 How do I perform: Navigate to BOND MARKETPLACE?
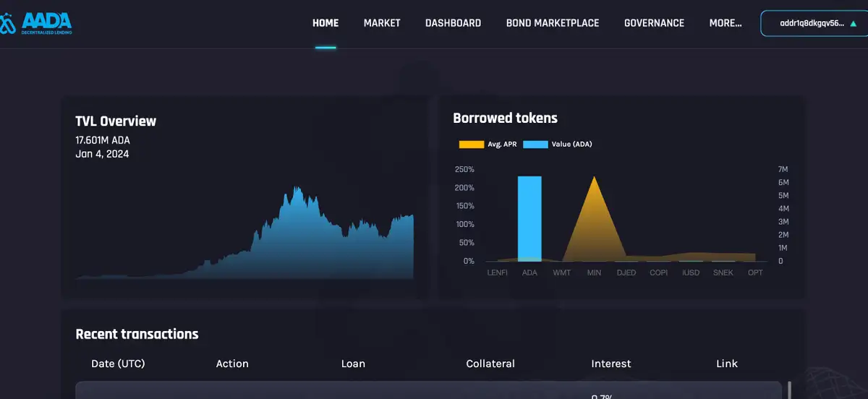click(553, 23)
